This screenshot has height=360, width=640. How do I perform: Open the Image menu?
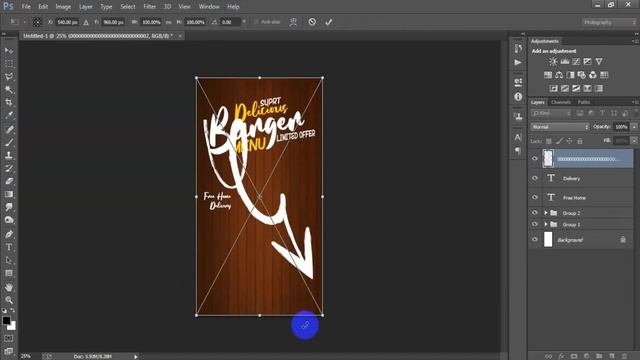tap(63, 7)
